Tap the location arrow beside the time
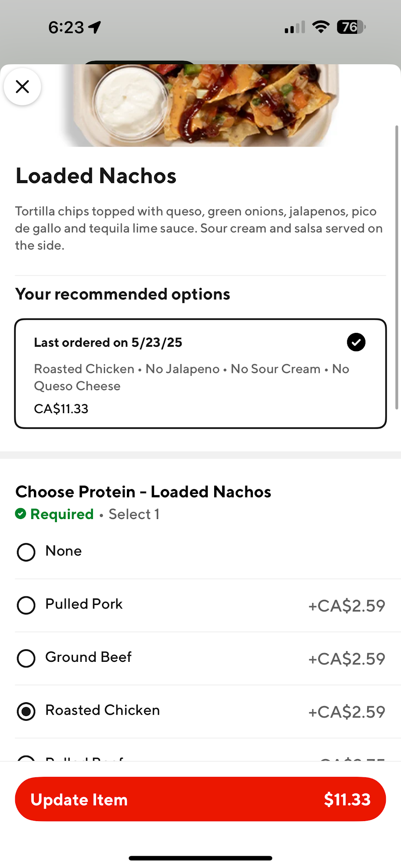Viewport: 401px width, 868px height. tap(95, 27)
